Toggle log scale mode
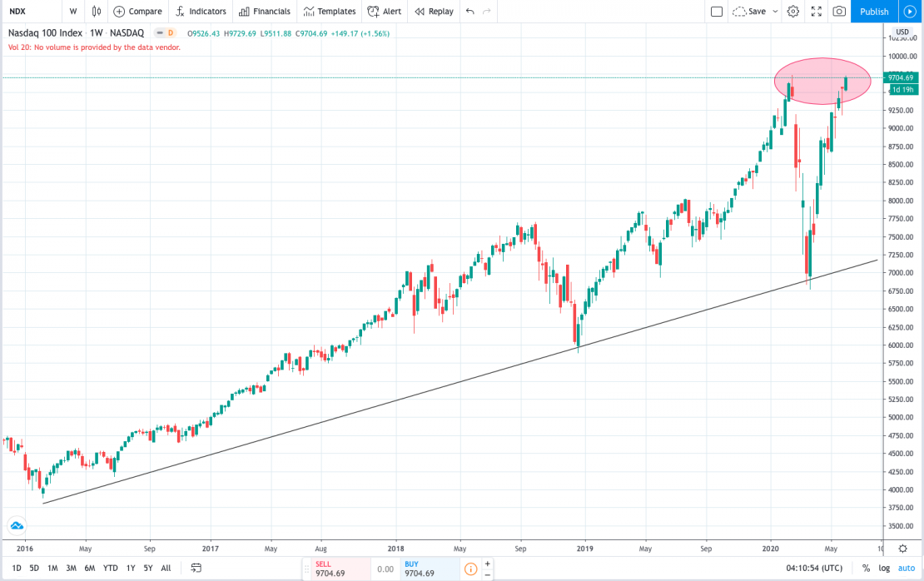This screenshot has width=924, height=581. click(x=884, y=569)
